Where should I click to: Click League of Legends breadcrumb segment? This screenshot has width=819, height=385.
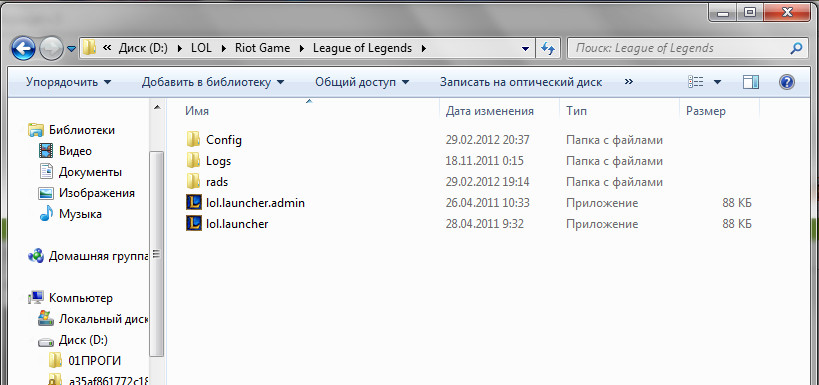pos(362,49)
